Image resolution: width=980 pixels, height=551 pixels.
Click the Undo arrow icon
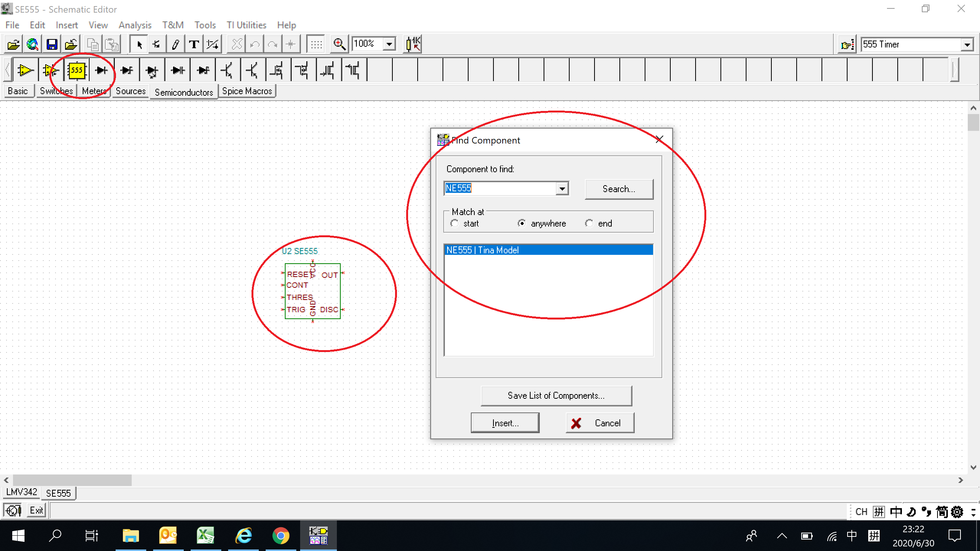tap(255, 44)
